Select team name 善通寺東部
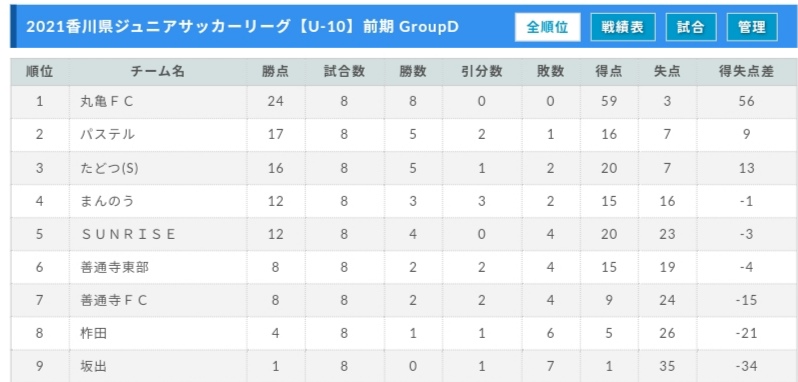 (115, 267)
